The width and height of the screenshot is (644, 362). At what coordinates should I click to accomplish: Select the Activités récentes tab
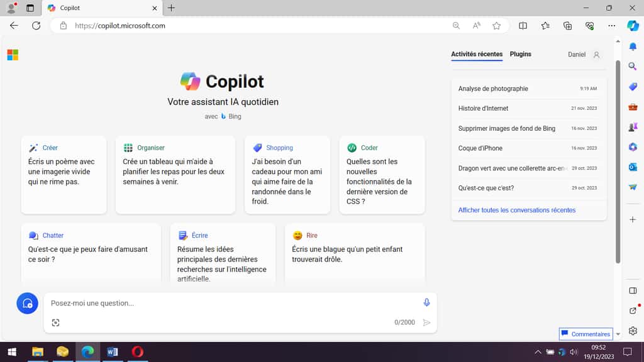tap(475, 54)
